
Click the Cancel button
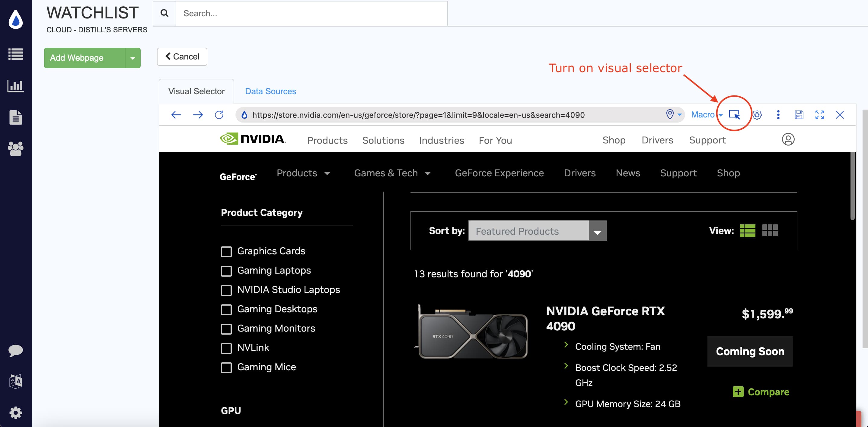click(182, 56)
